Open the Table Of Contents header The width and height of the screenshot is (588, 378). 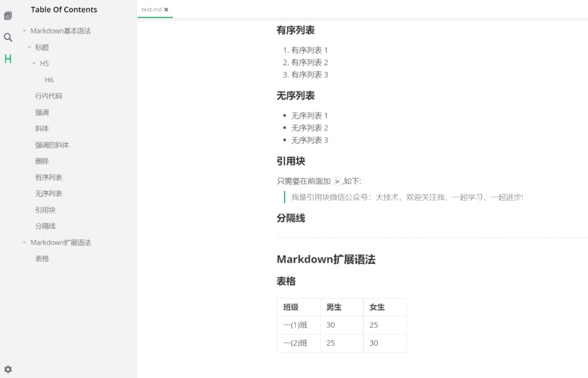point(64,9)
